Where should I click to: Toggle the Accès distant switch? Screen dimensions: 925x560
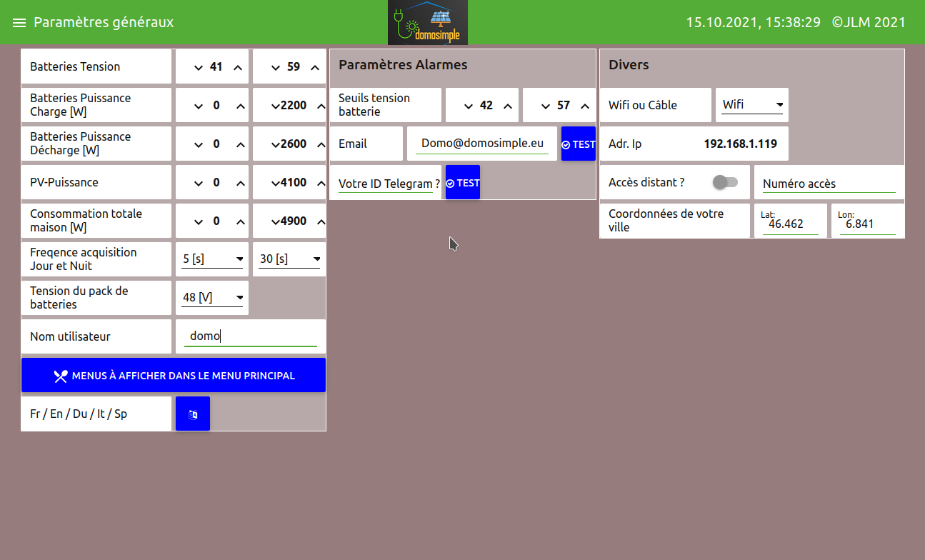(x=725, y=183)
